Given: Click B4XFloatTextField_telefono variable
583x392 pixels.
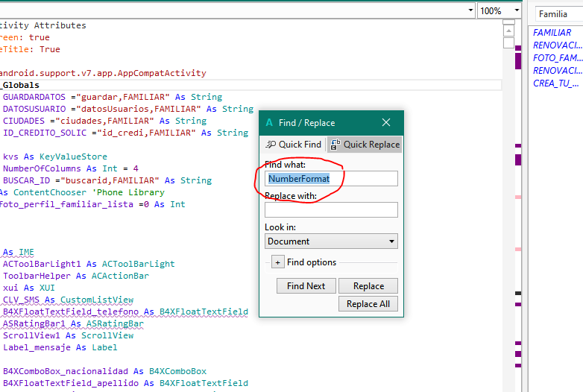Looking at the screenshot, I should pos(71,312).
